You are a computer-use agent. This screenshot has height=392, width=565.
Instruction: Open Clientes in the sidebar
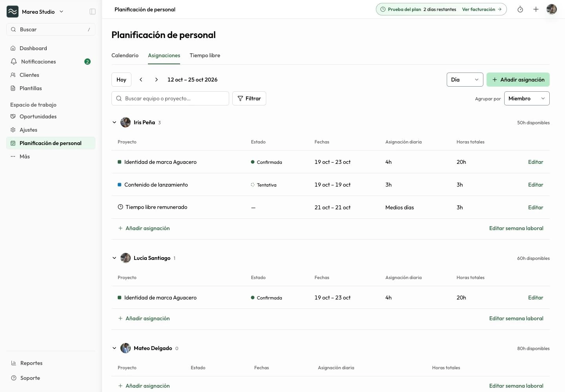[x=51, y=75]
